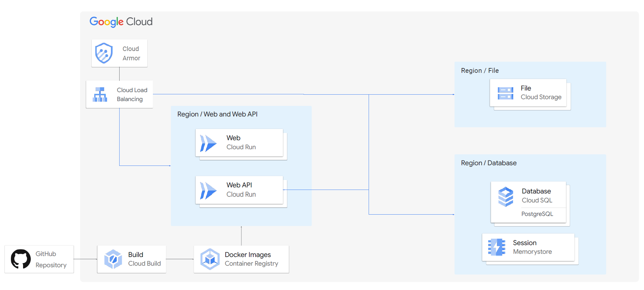
Task: Click the PostgreSQL label in Database card
Action: click(537, 214)
